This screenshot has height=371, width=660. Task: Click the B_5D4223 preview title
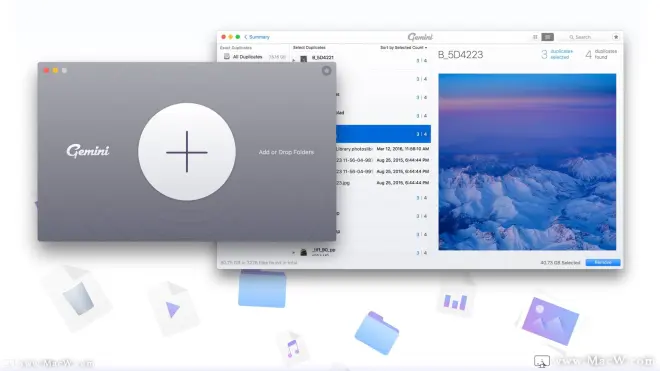tap(460, 55)
